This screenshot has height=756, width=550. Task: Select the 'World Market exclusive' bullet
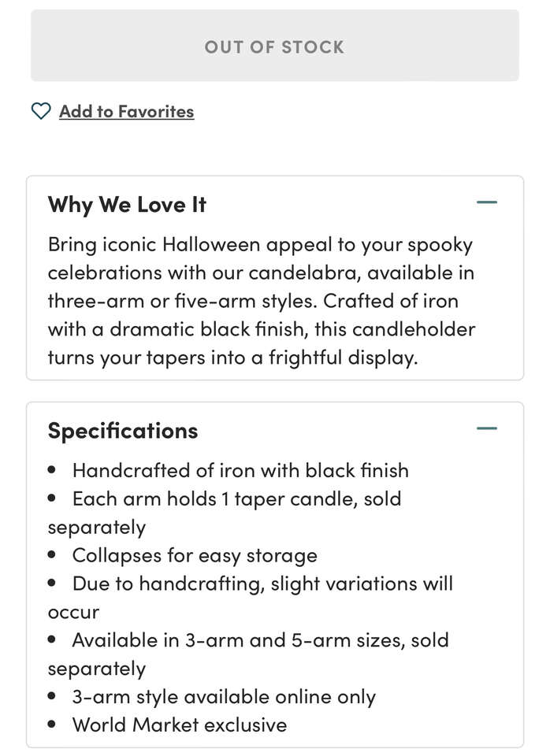180,724
